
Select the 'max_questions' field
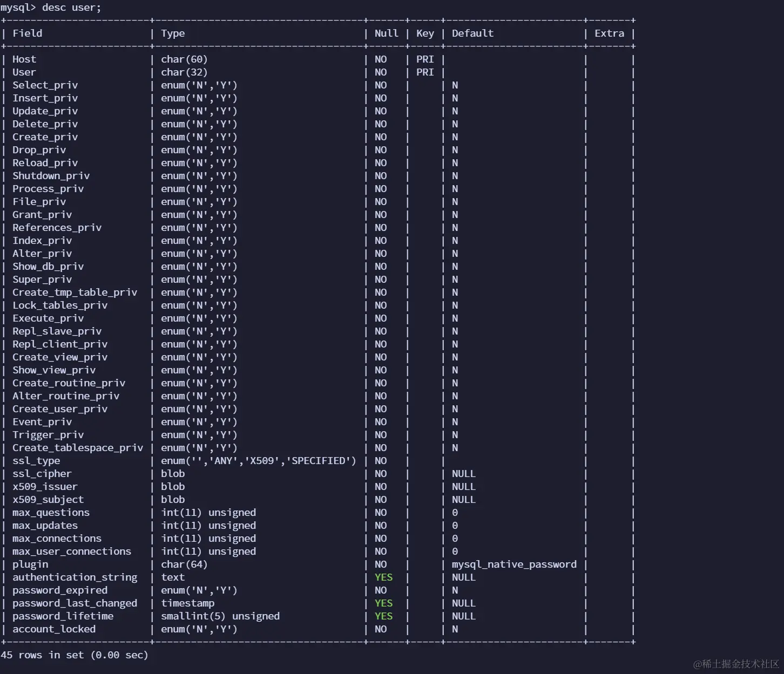pyautogui.click(x=51, y=513)
